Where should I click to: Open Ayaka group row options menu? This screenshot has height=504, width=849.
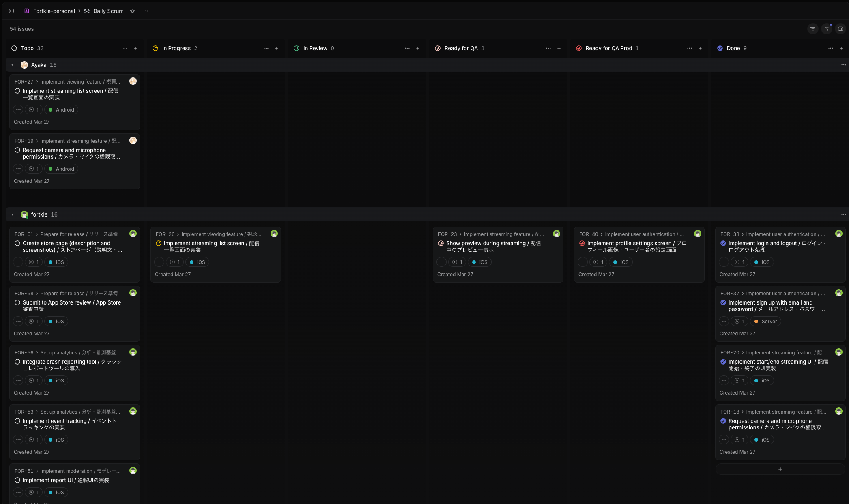point(843,65)
